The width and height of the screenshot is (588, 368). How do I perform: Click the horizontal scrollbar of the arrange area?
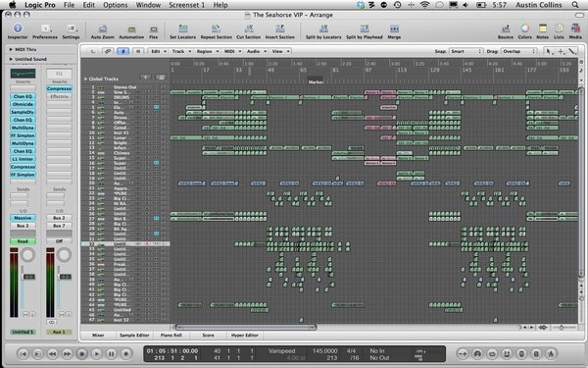coord(246,328)
